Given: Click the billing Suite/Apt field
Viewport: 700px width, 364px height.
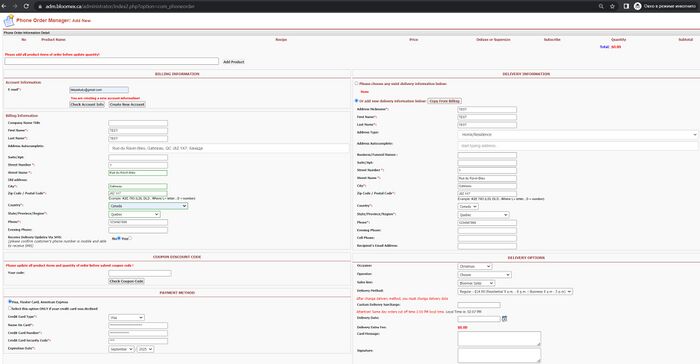Looking at the screenshot, I should 138,157.
